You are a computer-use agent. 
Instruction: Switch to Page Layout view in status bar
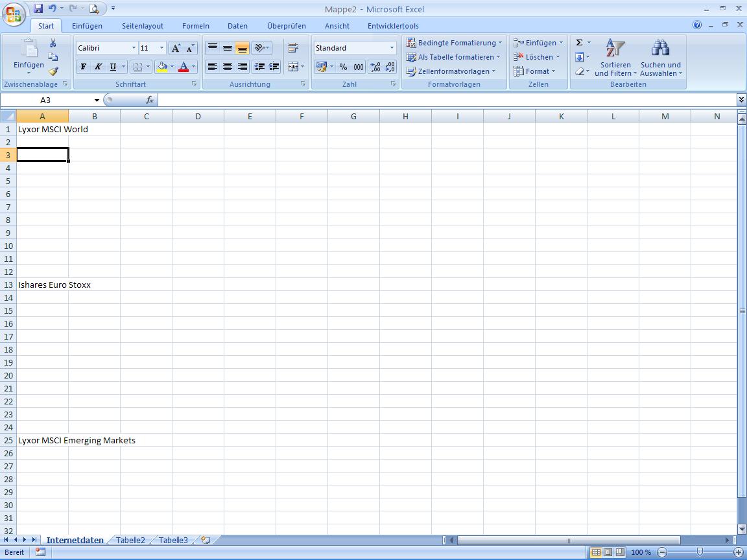608,552
